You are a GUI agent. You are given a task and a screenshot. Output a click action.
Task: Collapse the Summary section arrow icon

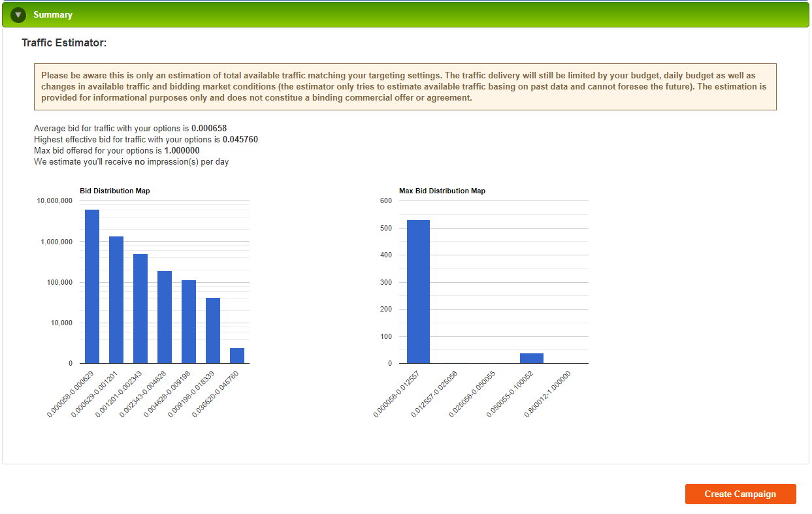(18, 14)
